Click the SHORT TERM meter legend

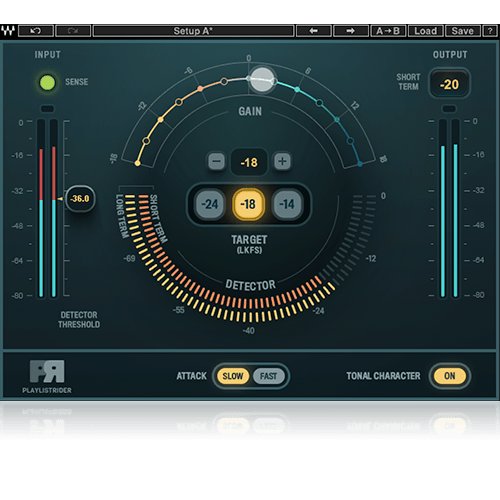pyautogui.click(x=158, y=218)
